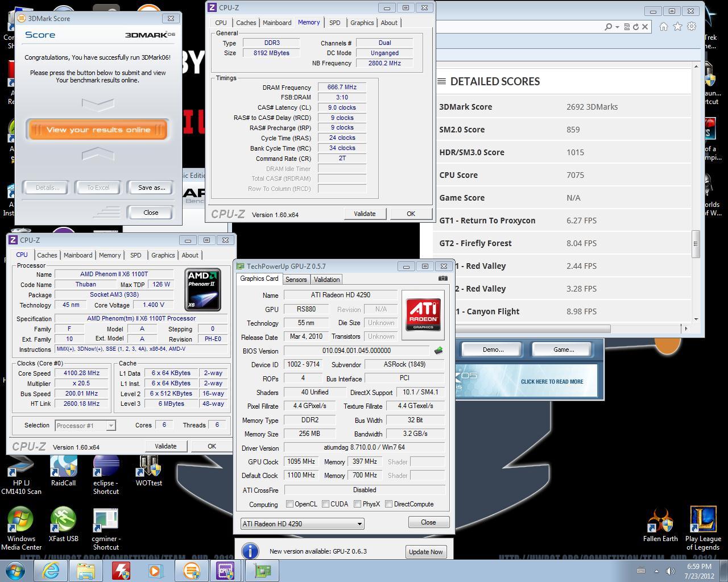728x582 pixels.
Task: Click the Internet Explorer taskbar icon
Action: 51,571
